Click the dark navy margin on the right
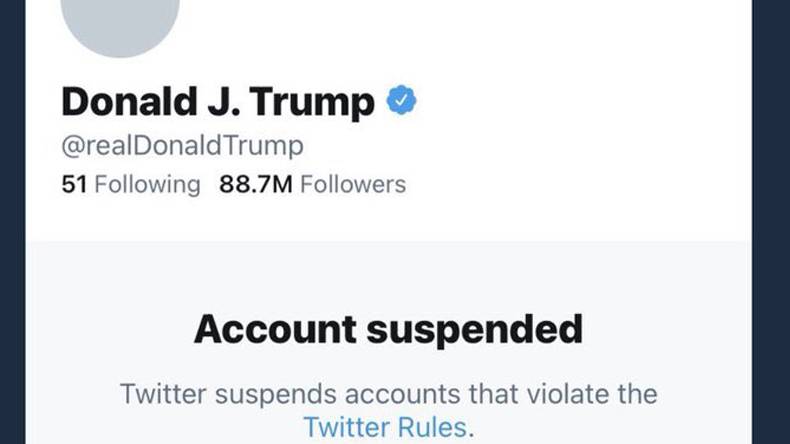Image resolution: width=790 pixels, height=444 pixels. tap(771, 222)
